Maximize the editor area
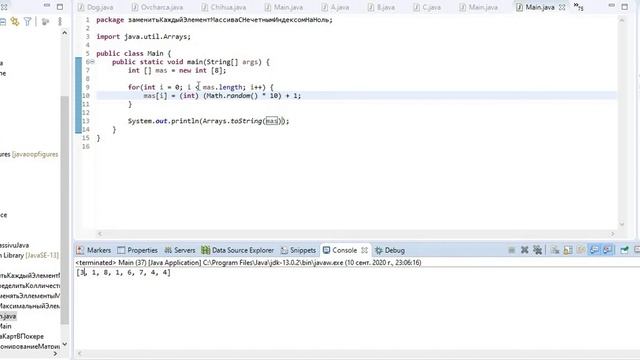This screenshot has width=640, height=360. click(624, 7)
